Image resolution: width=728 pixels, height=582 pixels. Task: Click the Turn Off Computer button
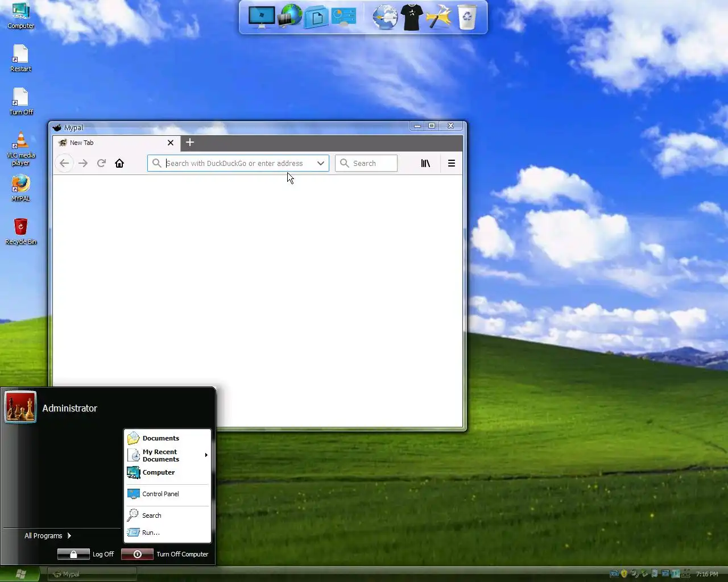point(165,554)
